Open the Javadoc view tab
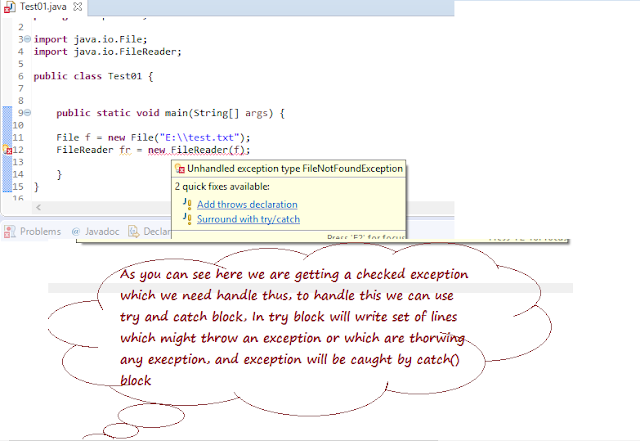 pos(96,232)
